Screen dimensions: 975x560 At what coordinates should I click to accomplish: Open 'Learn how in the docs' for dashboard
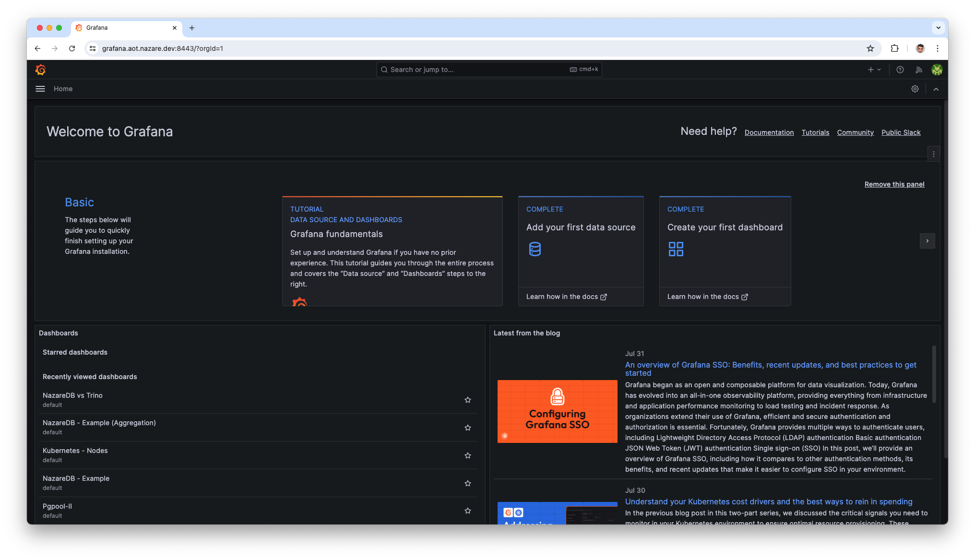[x=708, y=297]
